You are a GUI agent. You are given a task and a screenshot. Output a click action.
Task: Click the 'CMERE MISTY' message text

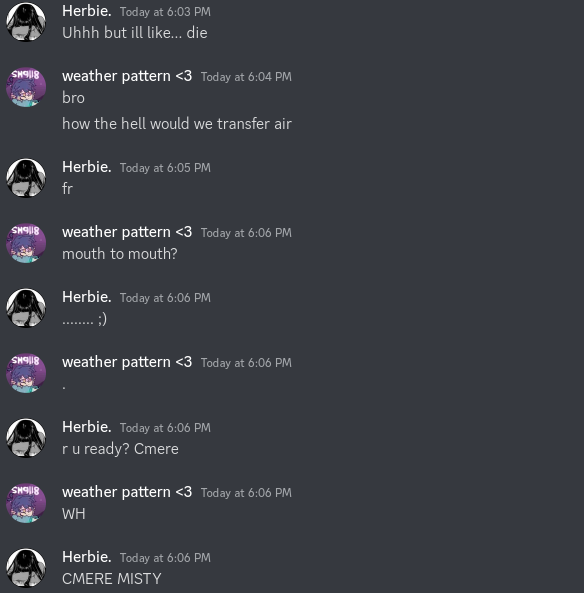pos(112,579)
